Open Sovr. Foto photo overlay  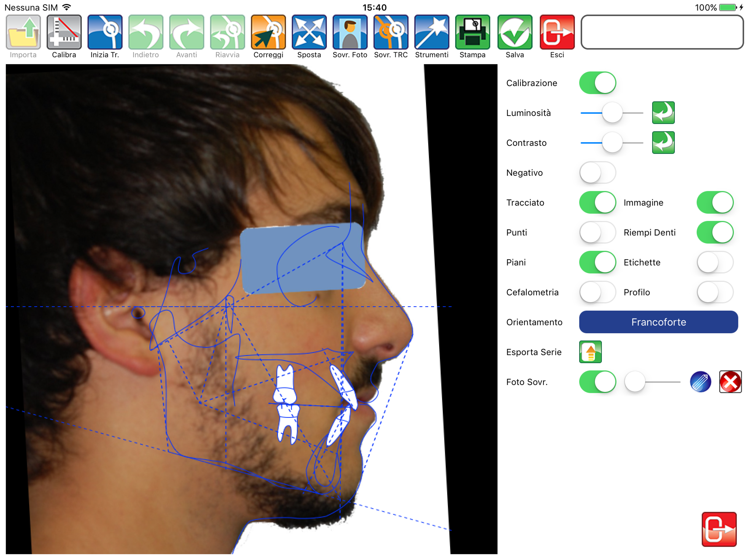350,33
